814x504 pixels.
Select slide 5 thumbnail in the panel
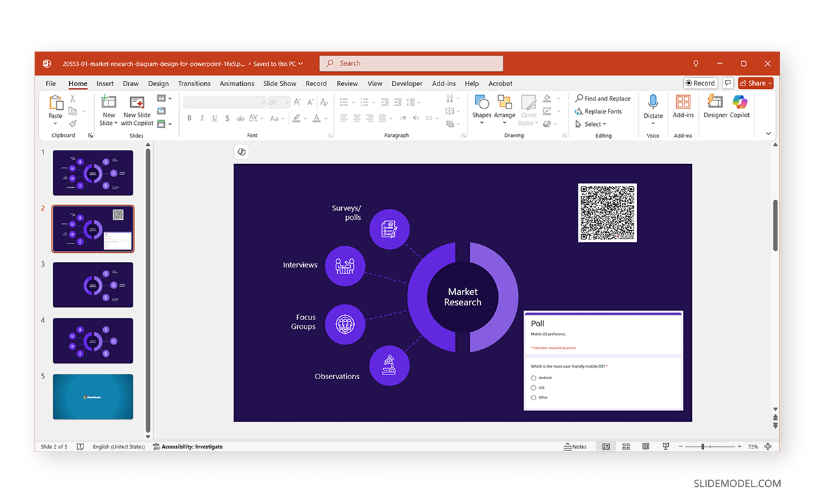[92, 397]
